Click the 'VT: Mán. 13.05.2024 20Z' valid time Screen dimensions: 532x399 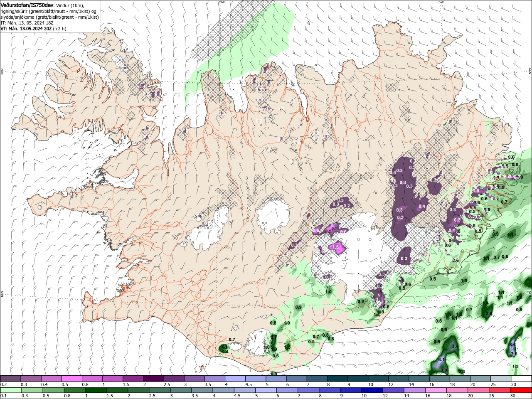pos(26,29)
